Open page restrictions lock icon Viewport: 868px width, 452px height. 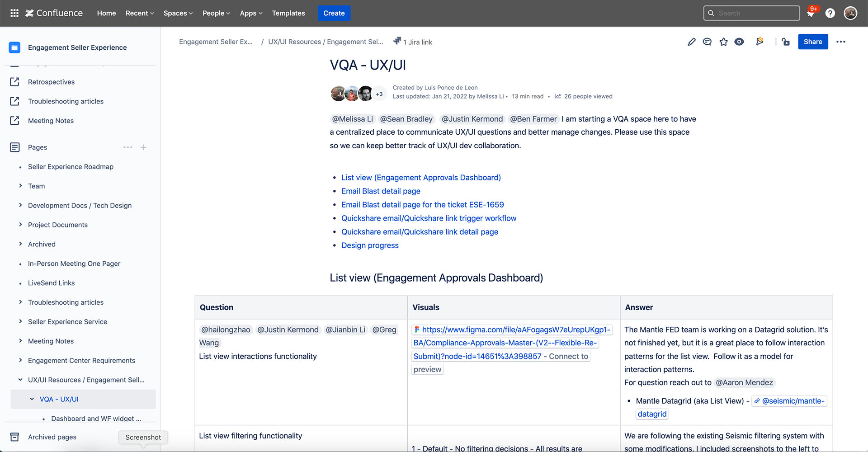coord(786,42)
